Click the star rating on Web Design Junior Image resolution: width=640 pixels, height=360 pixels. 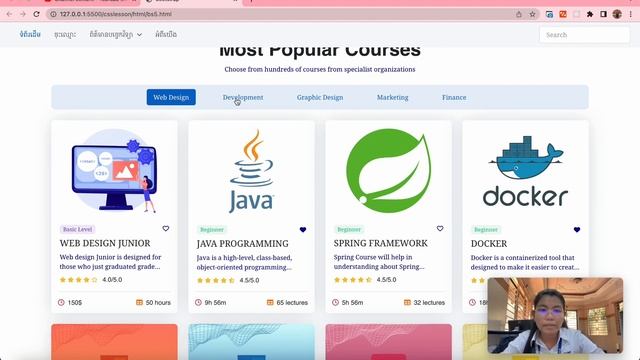click(79, 280)
